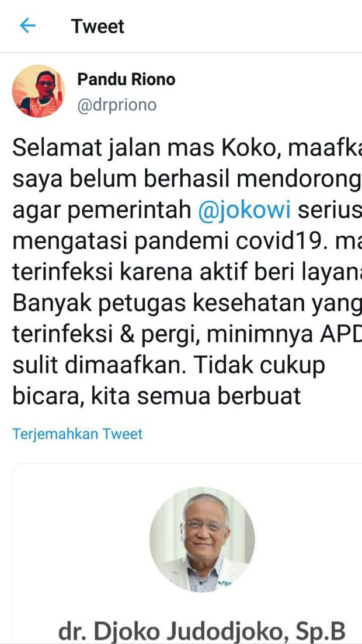Open the @drpriono handle
The height and width of the screenshot is (644, 362).
[117, 105]
